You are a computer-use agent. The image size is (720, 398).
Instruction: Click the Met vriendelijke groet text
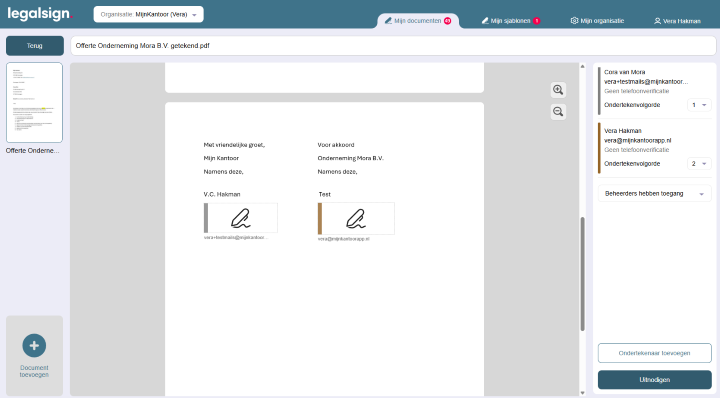[x=234, y=145]
